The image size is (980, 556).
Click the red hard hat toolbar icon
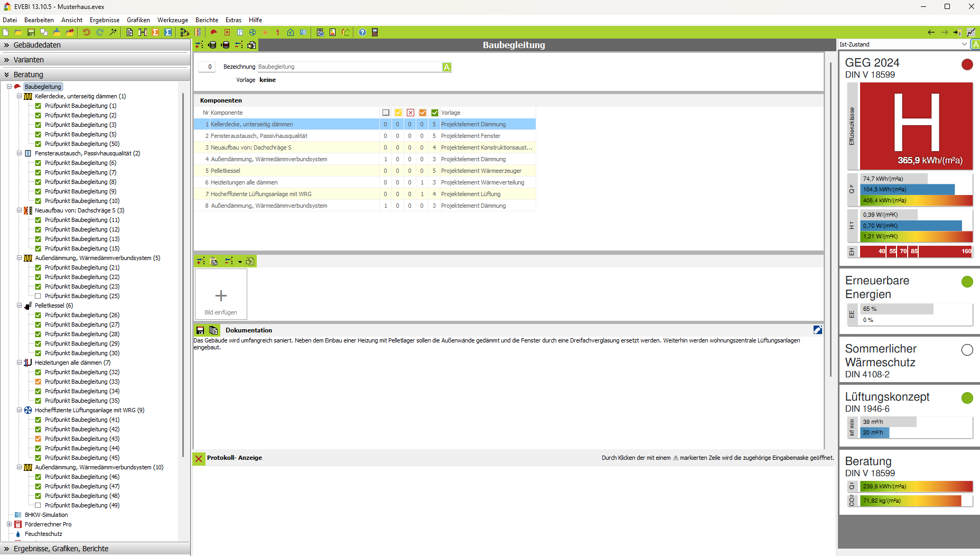coord(214,32)
